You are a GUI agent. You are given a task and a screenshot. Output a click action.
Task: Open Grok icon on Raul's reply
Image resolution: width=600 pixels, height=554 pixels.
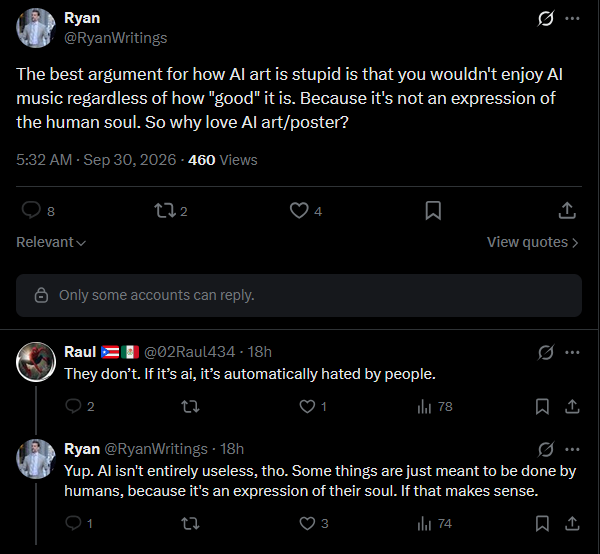tap(545, 352)
